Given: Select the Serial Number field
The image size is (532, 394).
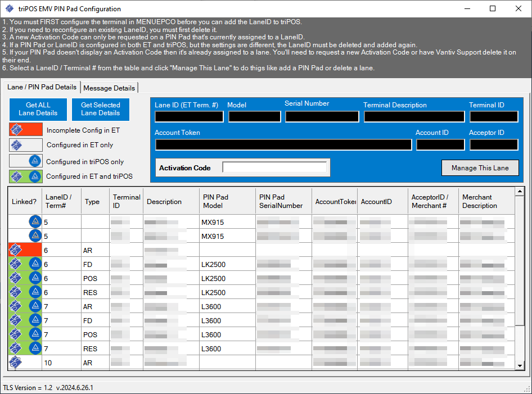Looking at the screenshot, I should [322, 117].
